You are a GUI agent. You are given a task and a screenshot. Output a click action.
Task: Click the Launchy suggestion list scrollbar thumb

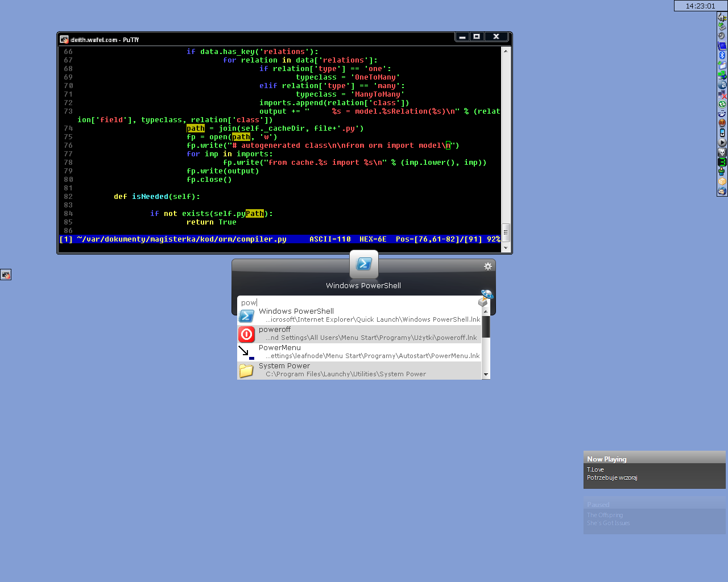coord(486,327)
